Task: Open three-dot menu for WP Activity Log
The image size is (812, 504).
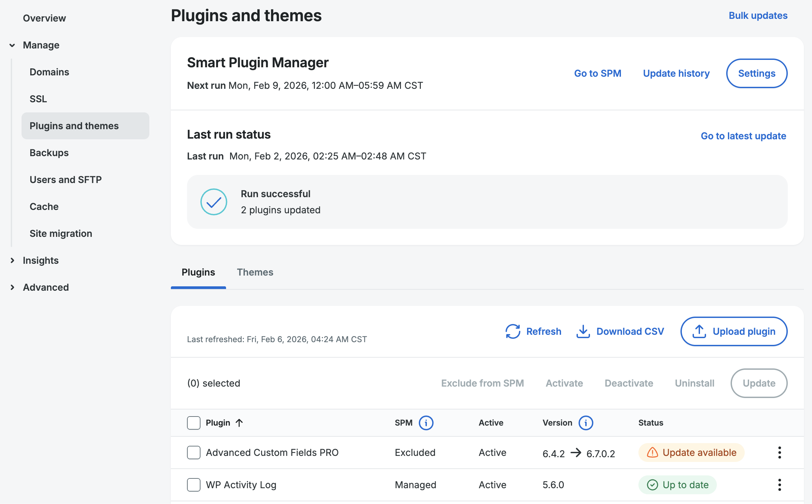Action: point(779,485)
